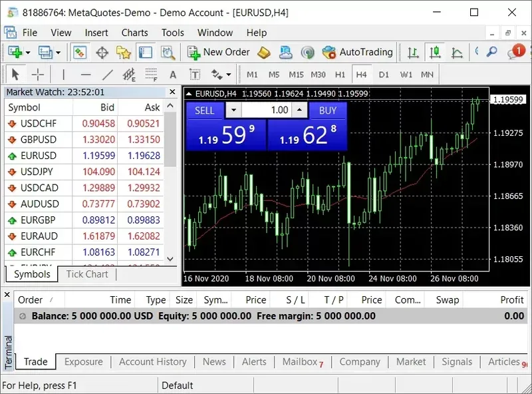532x394 pixels.
Task: Expand the new chart dropdown arrow
Action: pos(28,53)
